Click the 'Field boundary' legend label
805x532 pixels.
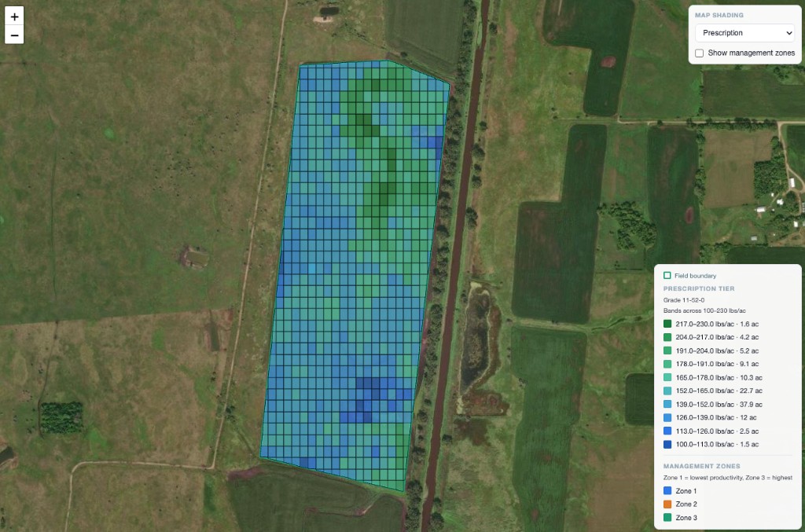coord(695,276)
